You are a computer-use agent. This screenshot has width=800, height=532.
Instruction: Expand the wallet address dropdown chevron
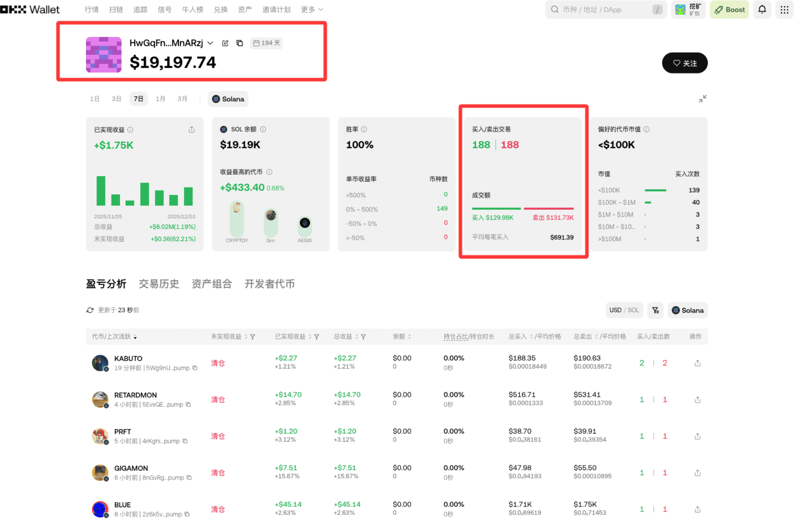pyautogui.click(x=210, y=43)
